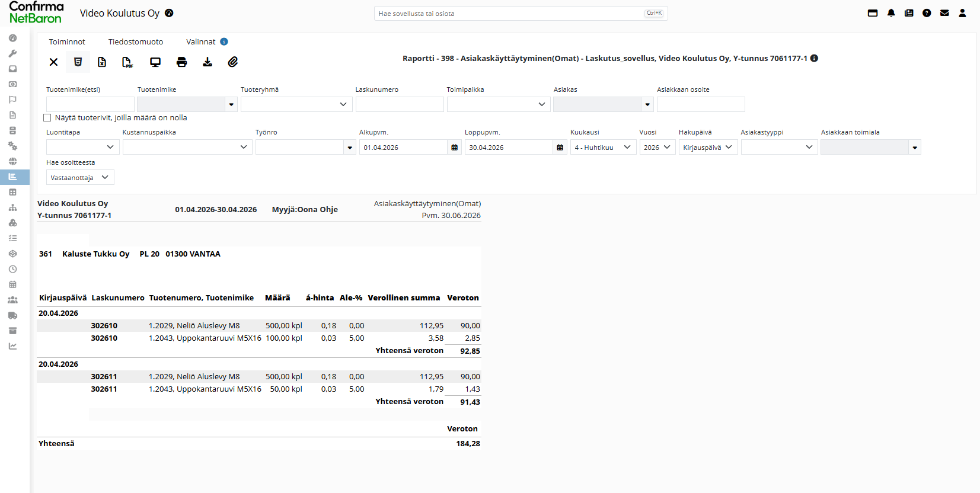The image size is (980, 493).
Task: Open the user profile icon
Action: point(962,13)
